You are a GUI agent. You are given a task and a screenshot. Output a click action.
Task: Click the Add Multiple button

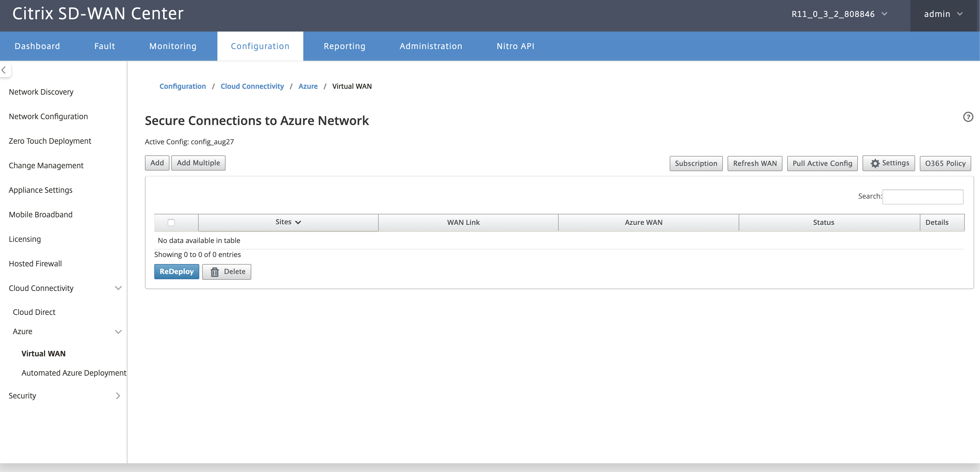click(198, 163)
